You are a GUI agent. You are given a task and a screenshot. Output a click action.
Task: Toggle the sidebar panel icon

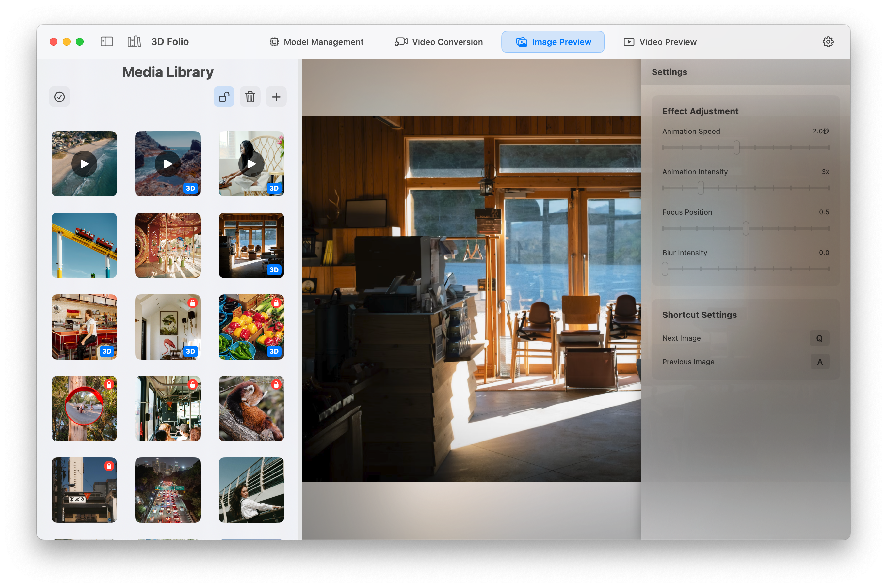click(x=107, y=42)
